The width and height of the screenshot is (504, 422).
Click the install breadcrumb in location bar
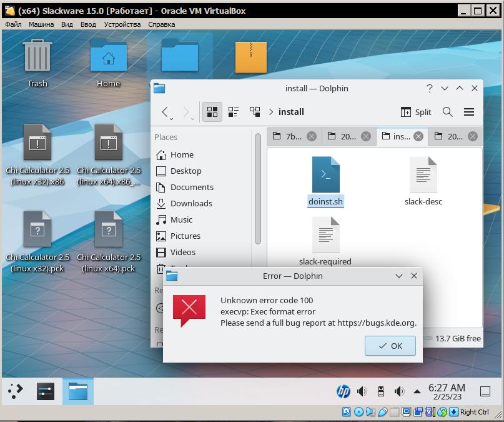(291, 112)
